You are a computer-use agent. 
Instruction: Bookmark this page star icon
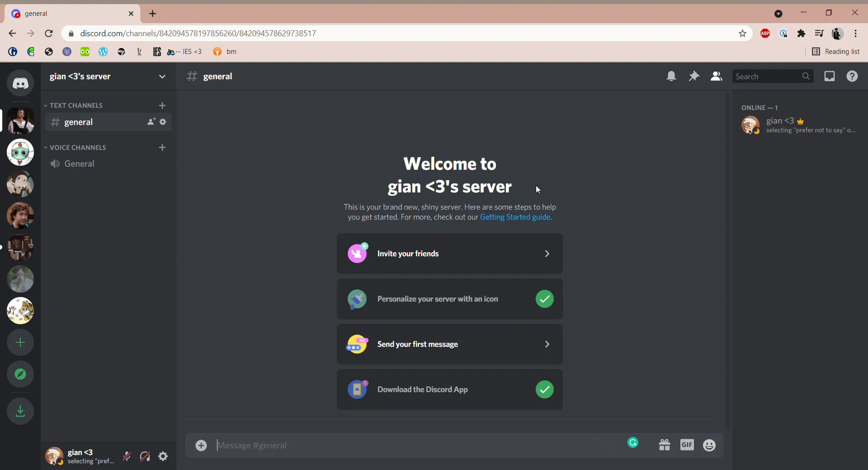click(x=742, y=33)
